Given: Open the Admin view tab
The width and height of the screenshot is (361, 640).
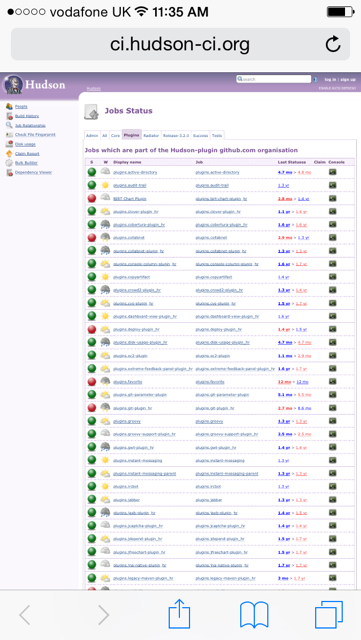Looking at the screenshot, I should [x=92, y=135].
